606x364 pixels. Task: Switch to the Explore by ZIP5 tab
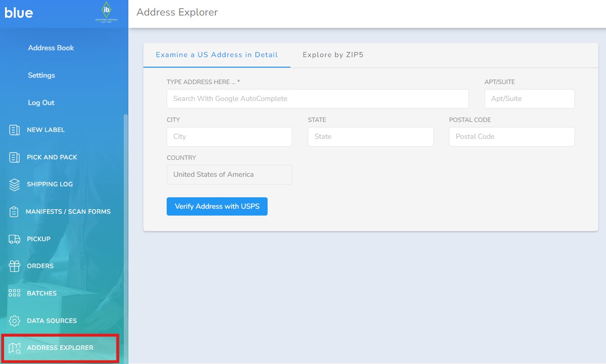coord(333,54)
